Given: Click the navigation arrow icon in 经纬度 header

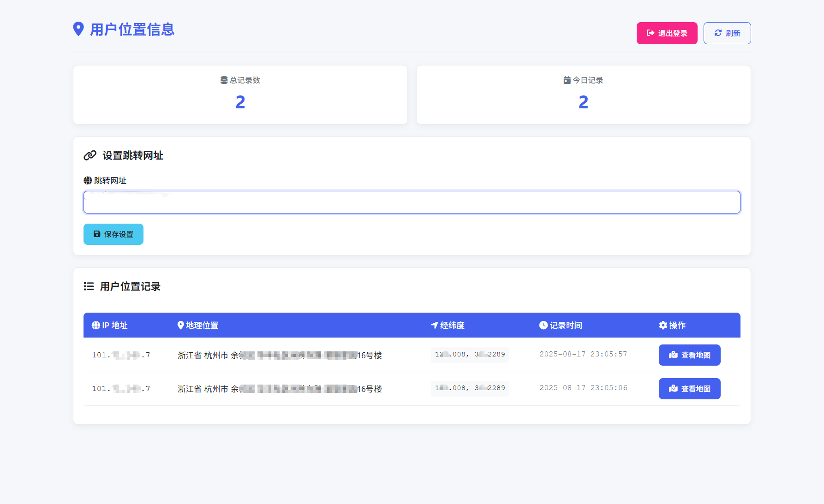Looking at the screenshot, I should pos(434,325).
